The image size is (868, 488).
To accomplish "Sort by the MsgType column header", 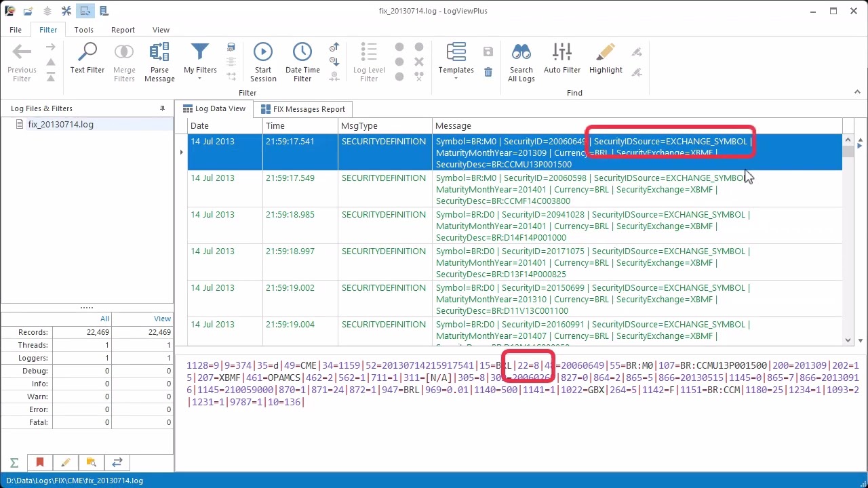I will 385,125.
